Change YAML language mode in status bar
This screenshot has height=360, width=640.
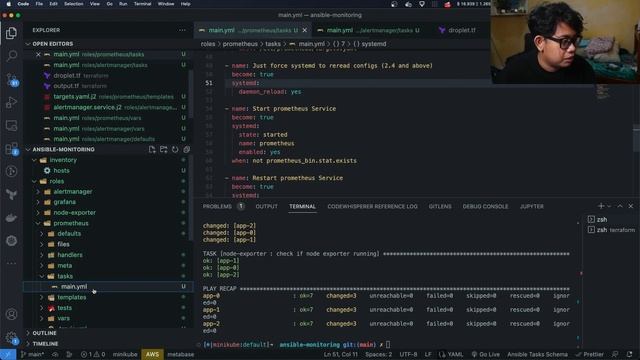[455, 354]
